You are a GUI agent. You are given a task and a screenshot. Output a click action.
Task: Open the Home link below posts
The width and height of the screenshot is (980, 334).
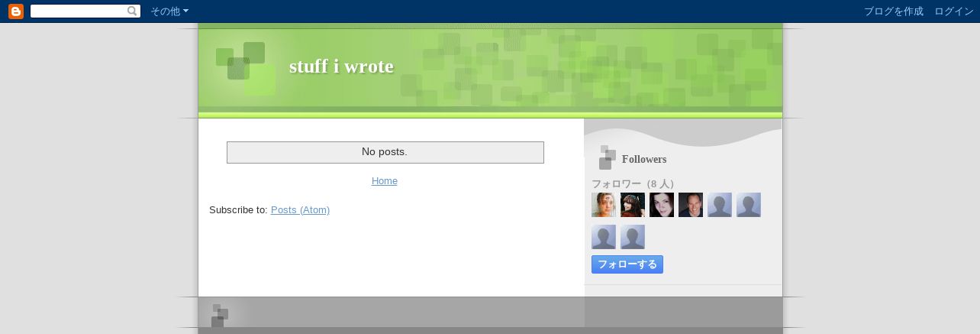tap(384, 181)
